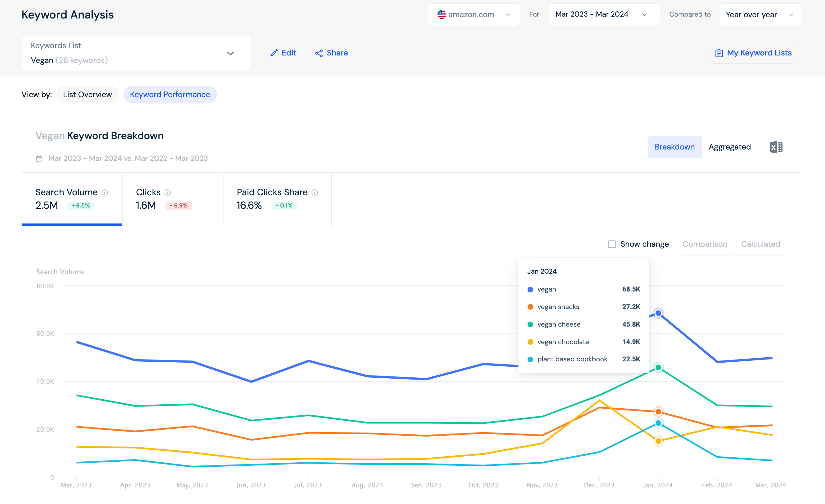Click the Mar, 2023 axis label
The width and height of the screenshot is (825, 504).
click(x=76, y=485)
